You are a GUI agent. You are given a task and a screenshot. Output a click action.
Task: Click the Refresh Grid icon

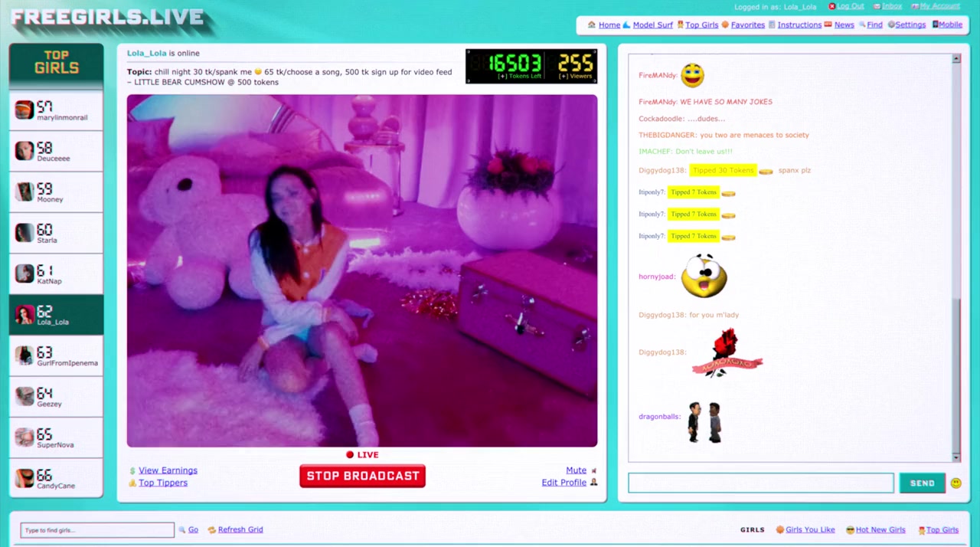pyautogui.click(x=212, y=529)
